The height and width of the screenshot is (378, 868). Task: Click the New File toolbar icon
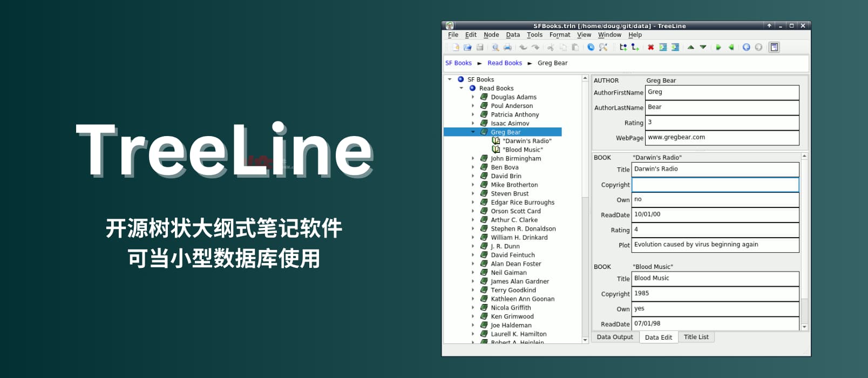tap(456, 48)
